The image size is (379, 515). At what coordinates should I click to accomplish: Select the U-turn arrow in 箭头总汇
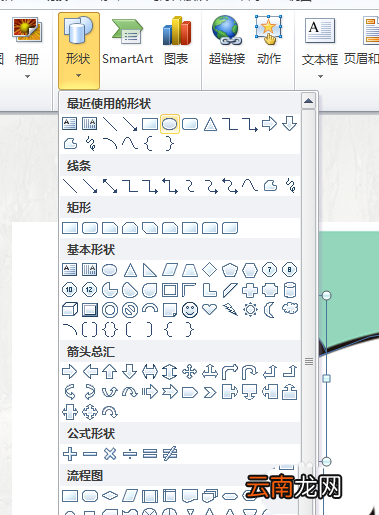pos(250,372)
